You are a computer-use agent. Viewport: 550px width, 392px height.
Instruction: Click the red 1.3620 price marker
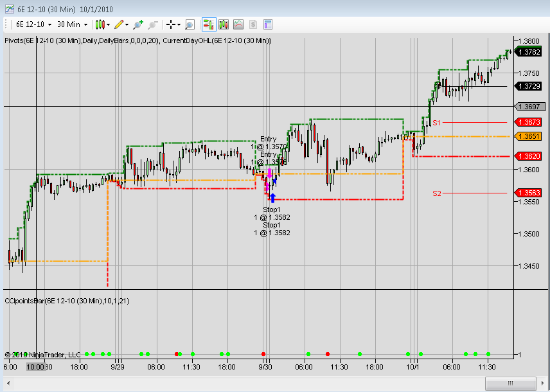[528, 156]
